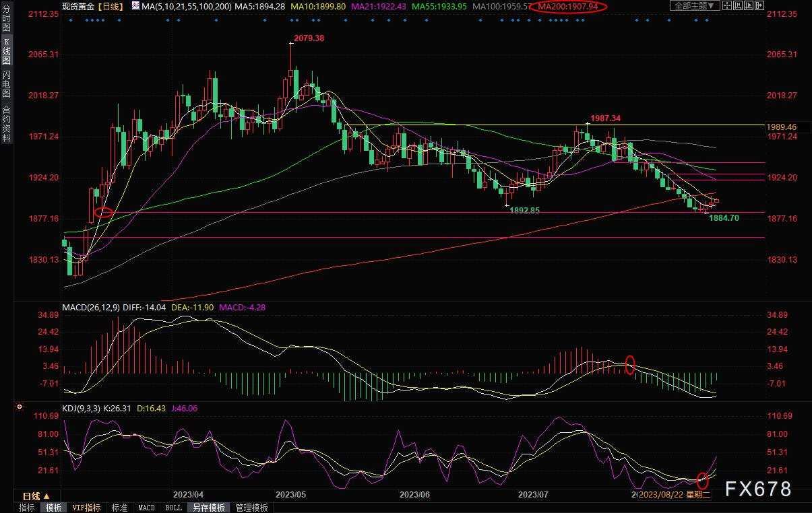Click the 2023/08/22 星期二 date tooltip
This screenshot has height=513, width=812.
(674, 495)
